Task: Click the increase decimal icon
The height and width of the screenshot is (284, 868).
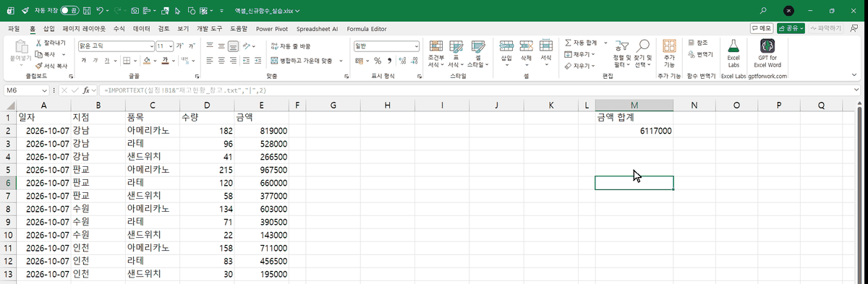Action: (x=403, y=61)
